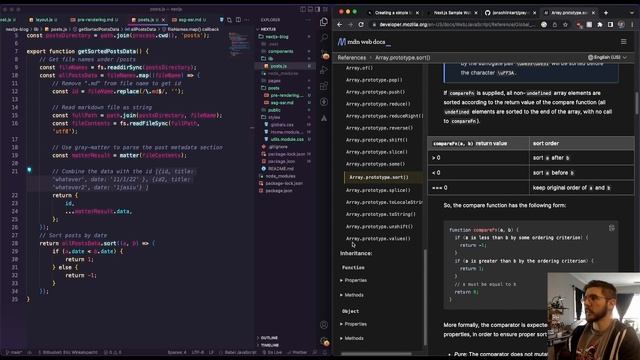Open a new browser tab with plus
The width and height of the screenshot is (640, 360).
[x=606, y=13]
